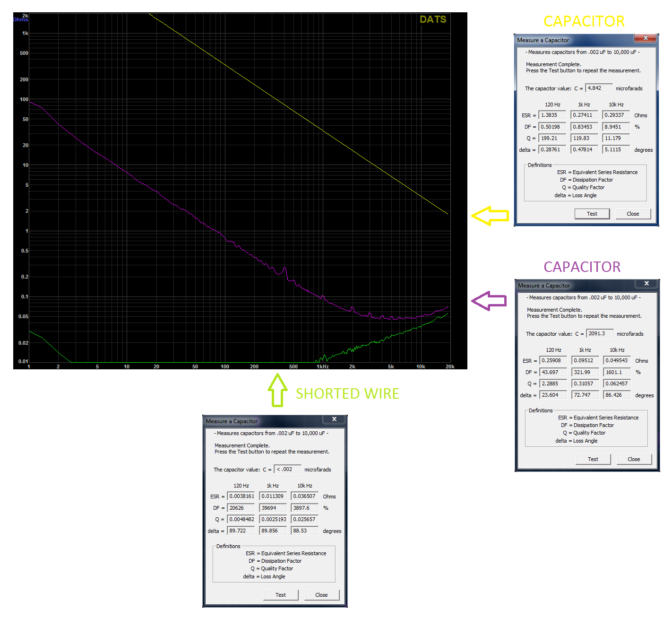Viewport: 672px width, 619px height.
Task: Click the delta field reading 86.426
Action: click(x=617, y=395)
